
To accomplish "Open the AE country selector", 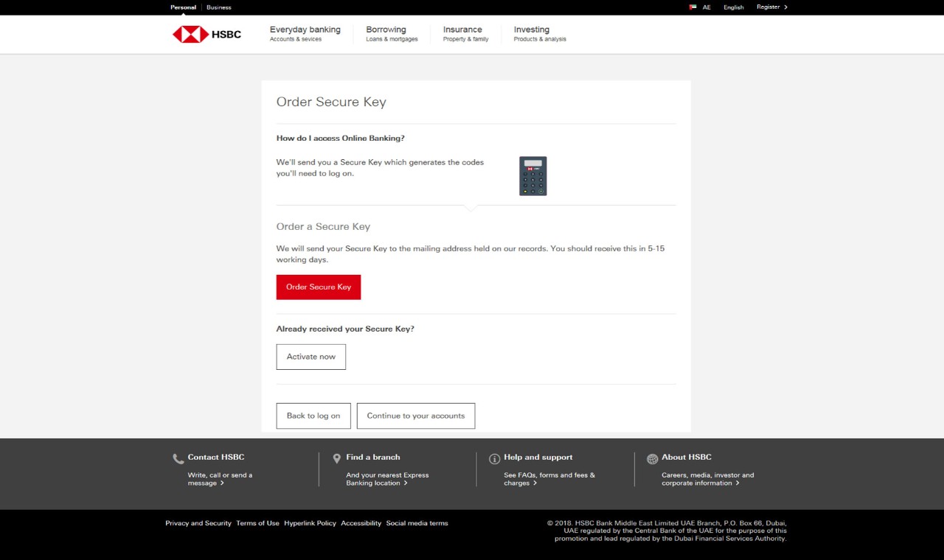I will 707,7.
